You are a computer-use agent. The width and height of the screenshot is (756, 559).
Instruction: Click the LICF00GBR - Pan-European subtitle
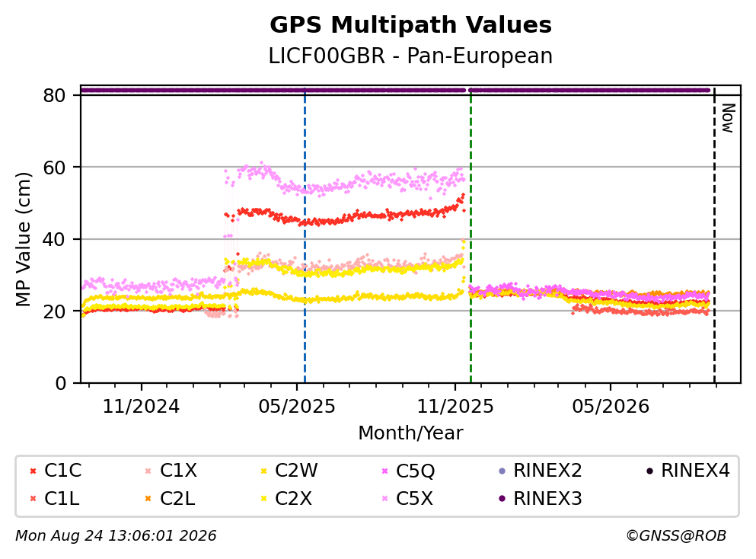click(x=411, y=56)
